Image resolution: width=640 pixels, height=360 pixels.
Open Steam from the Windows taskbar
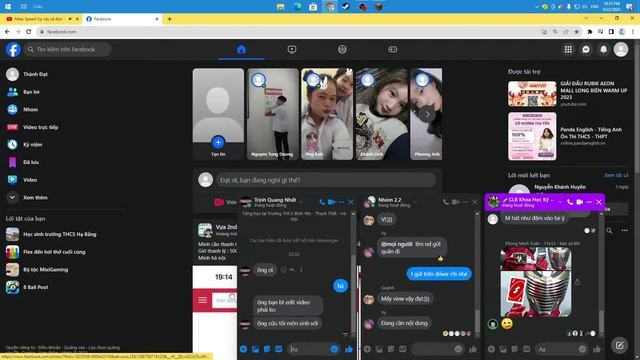click(x=346, y=7)
